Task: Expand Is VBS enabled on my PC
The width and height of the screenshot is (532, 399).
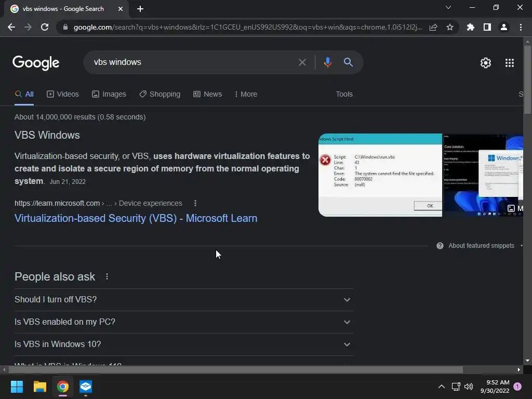Action: (183, 322)
